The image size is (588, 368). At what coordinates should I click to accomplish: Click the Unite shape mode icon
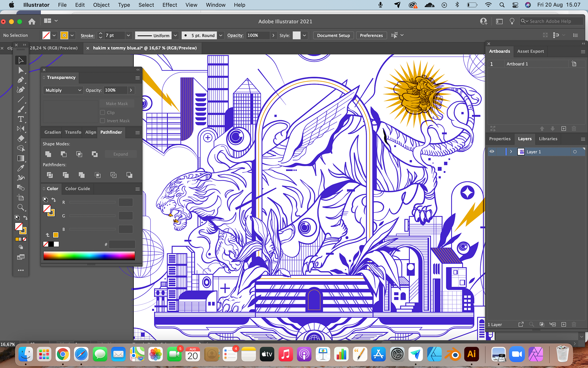[48, 154]
